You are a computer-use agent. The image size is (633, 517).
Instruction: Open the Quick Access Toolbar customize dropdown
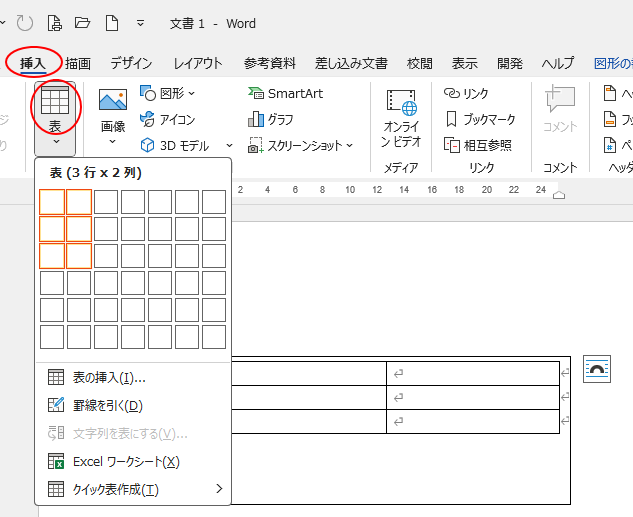point(140,23)
